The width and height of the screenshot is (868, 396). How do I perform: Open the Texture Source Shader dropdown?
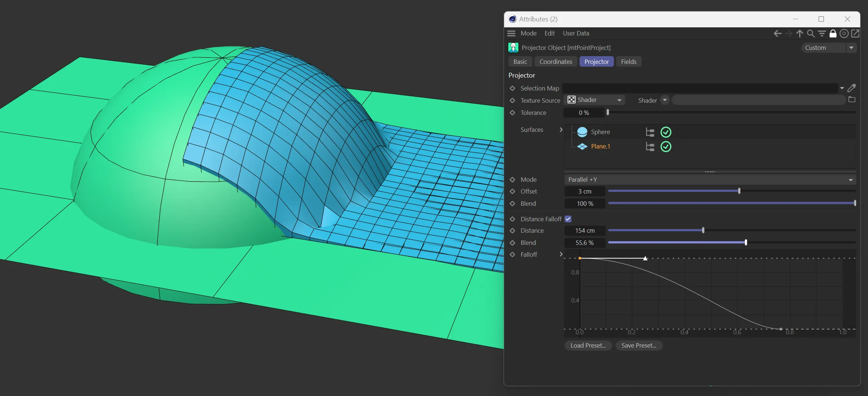594,100
